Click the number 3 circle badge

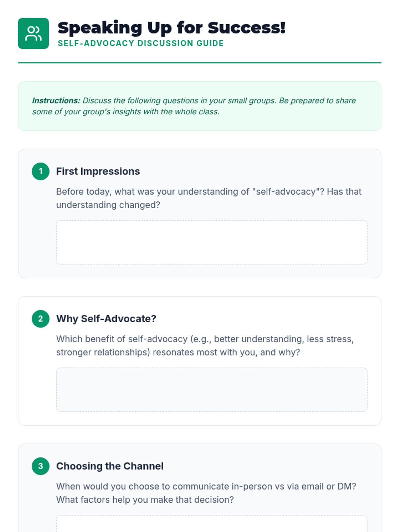(x=41, y=466)
